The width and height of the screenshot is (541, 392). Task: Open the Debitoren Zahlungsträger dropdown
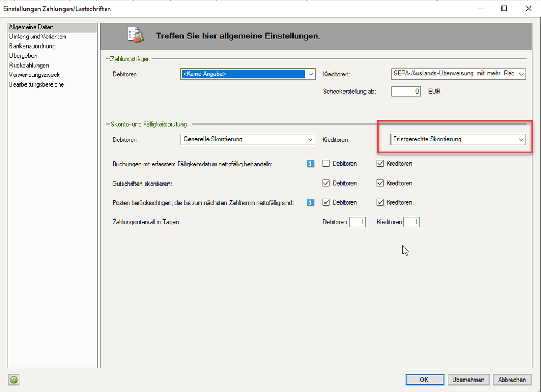tap(248, 74)
